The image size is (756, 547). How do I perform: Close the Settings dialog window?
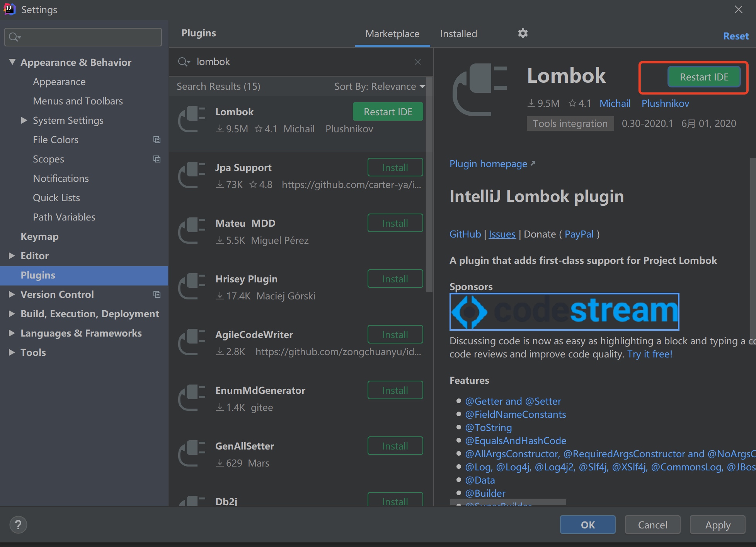[x=739, y=9]
